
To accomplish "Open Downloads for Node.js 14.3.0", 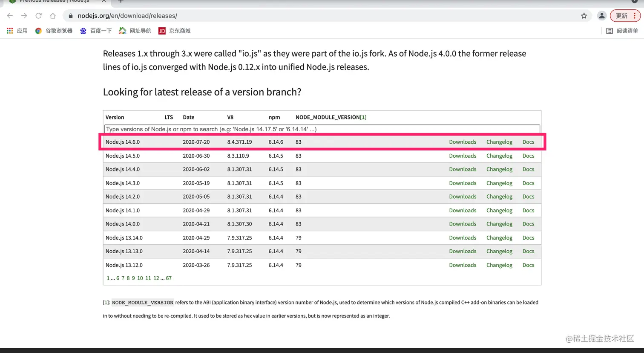I will click(x=463, y=183).
